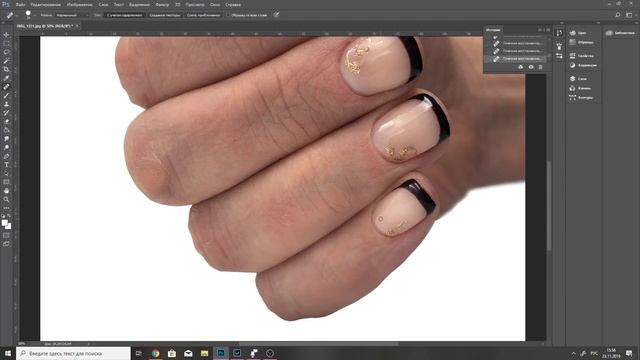Change the screen mode icon in toolbox
Image resolution: width=640 pixels, height=360 pixels.
coord(6,244)
